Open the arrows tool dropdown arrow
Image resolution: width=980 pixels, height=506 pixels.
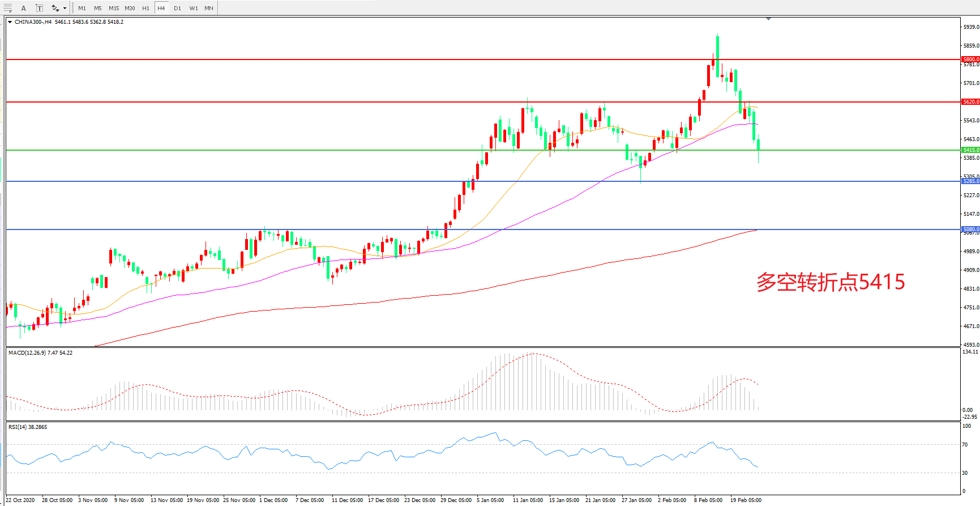(x=65, y=8)
